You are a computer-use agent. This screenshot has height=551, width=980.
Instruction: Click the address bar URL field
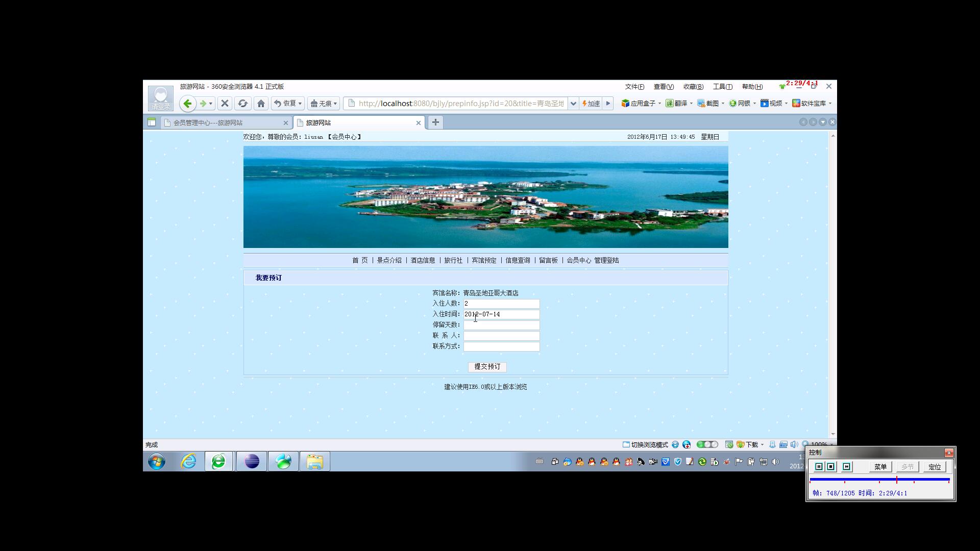pyautogui.click(x=461, y=104)
